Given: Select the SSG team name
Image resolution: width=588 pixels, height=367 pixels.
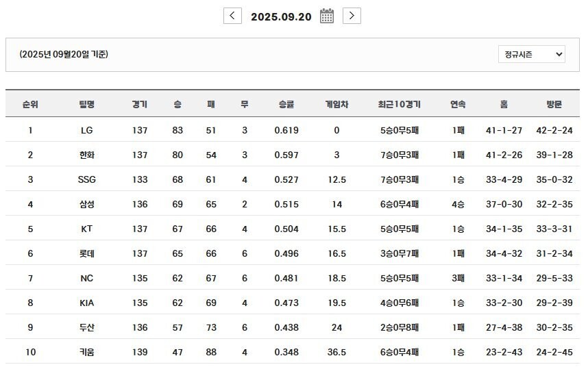Looking at the screenshot, I should [x=86, y=180].
